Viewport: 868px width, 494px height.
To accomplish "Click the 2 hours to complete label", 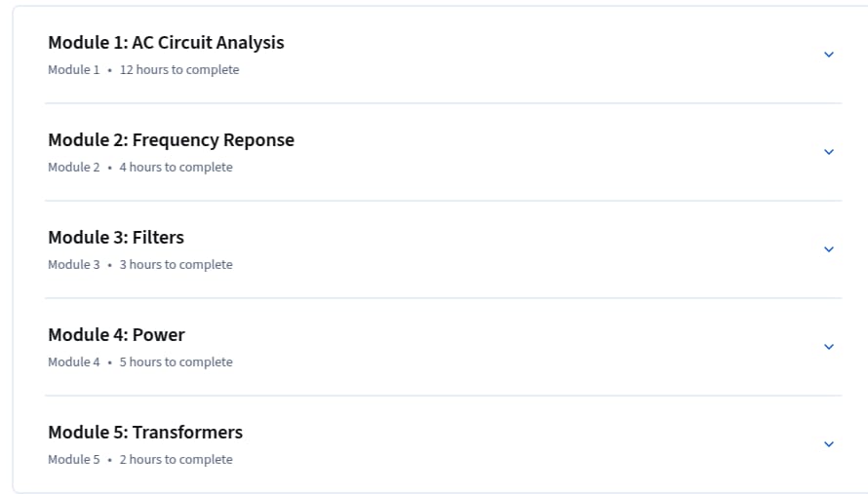I will coord(176,459).
